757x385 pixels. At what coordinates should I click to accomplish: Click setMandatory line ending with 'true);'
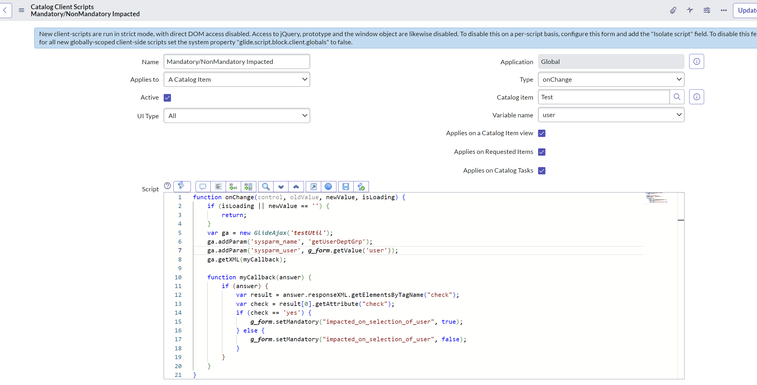[356, 322]
